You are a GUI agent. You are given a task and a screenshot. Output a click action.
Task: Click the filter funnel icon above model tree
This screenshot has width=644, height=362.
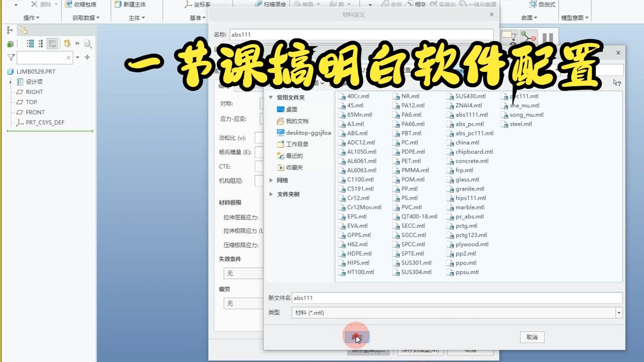10,57
